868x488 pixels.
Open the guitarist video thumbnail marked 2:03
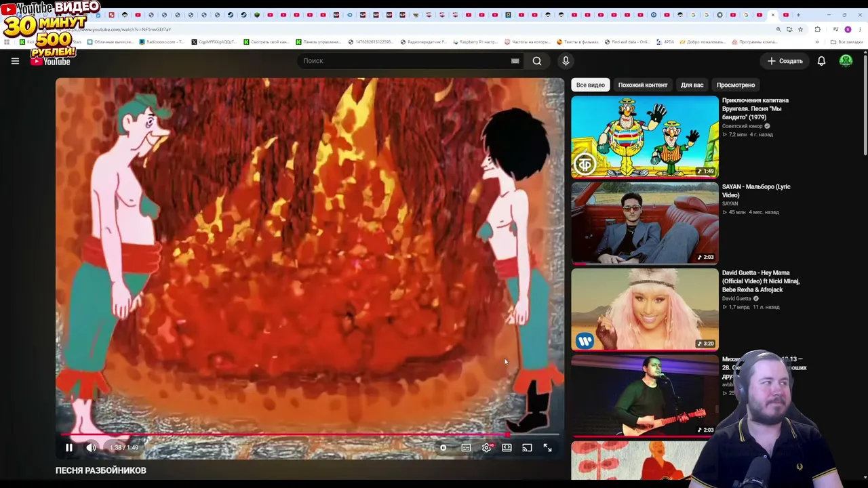[x=644, y=394]
